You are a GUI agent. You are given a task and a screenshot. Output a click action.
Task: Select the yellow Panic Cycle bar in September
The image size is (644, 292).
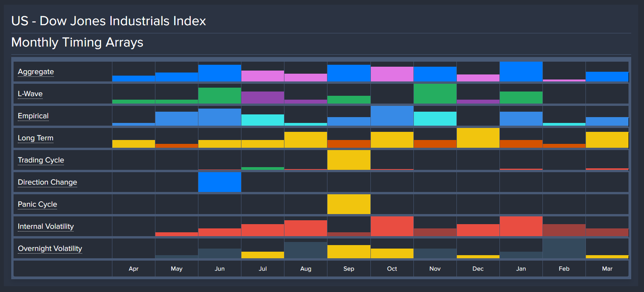tap(349, 204)
